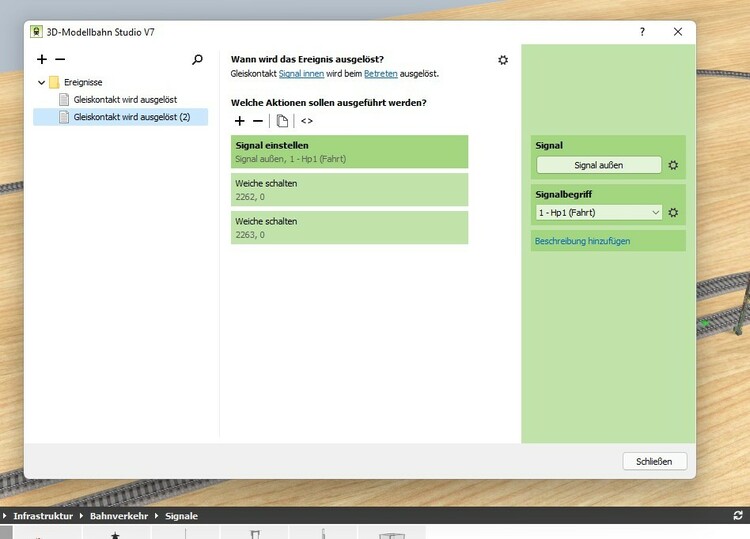Click the help question mark icon
Screen dimensions: 750x539
click(642, 32)
